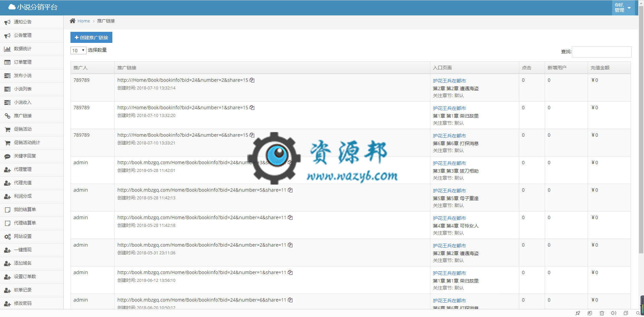
Task: Open the 你好, 管理 user dropdown
Action: pos(623,8)
